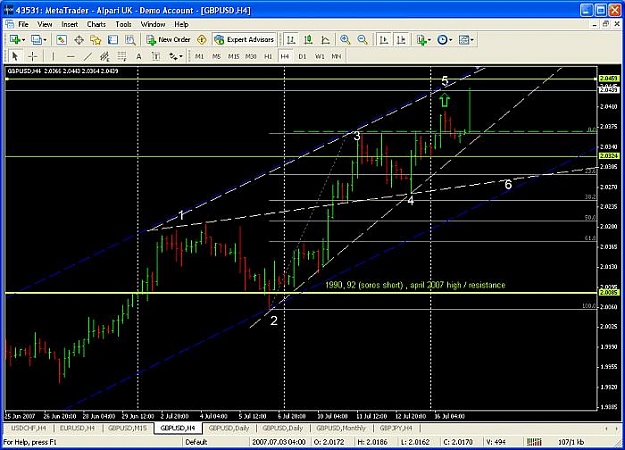
Task: Open the Strategy Tester magnifier icon
Action: coord(130,39)
